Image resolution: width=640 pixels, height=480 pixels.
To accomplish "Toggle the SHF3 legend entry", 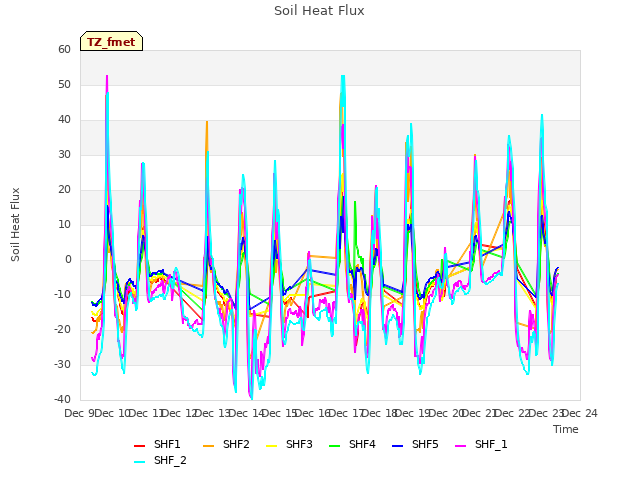I will click(x=289, y=444).
